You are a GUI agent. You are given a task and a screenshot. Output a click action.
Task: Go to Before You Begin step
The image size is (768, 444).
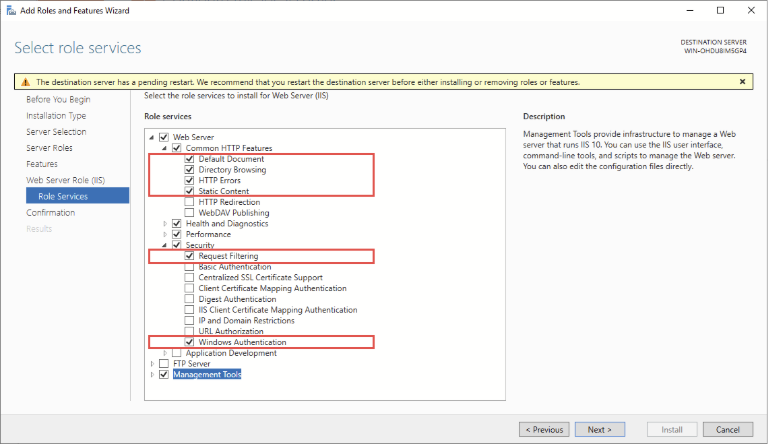(x=58, y=99)
